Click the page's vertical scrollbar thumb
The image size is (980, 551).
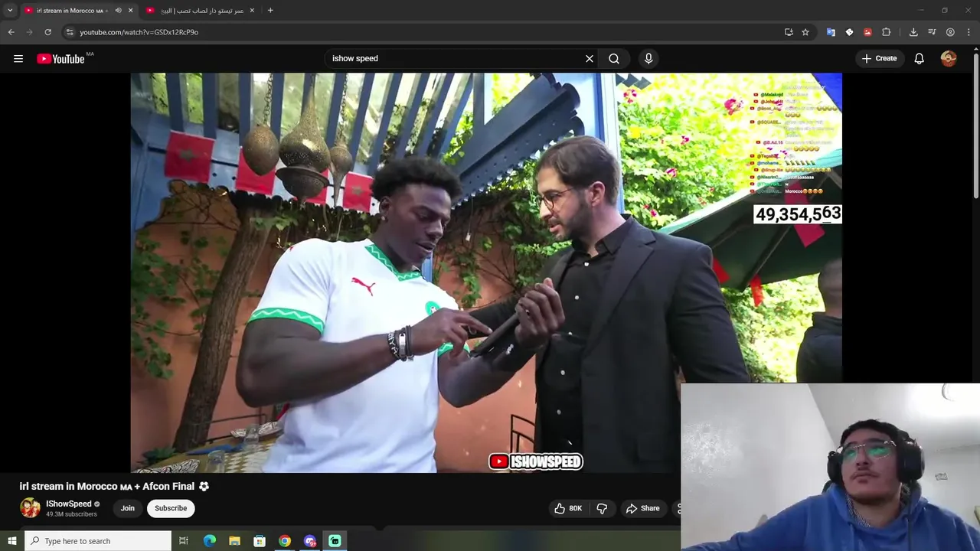click(975, 126)
